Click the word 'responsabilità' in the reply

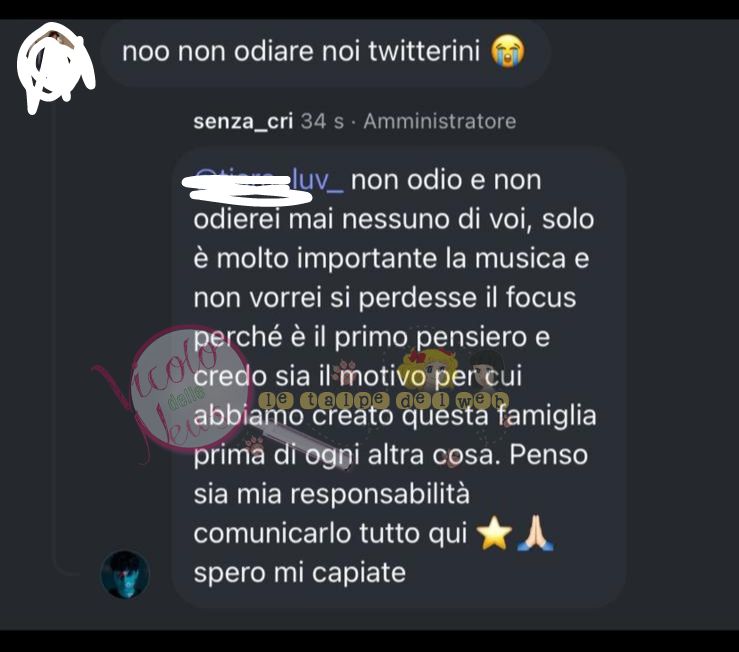[380, 495]
